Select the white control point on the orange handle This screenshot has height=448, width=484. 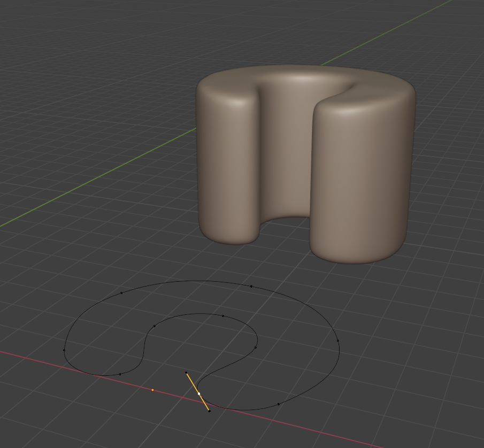coord(199,393)
